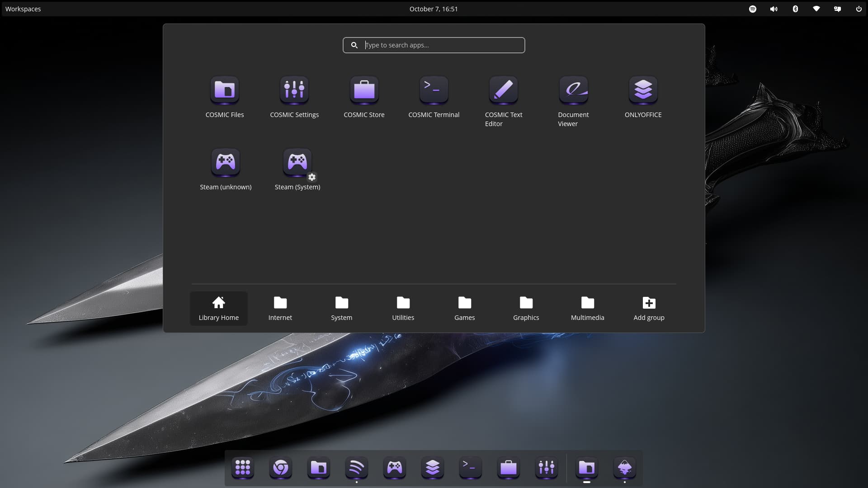The image size is (868, 488).
Task: Open ONLYOFFICE from app library
Action: [643, 90]
